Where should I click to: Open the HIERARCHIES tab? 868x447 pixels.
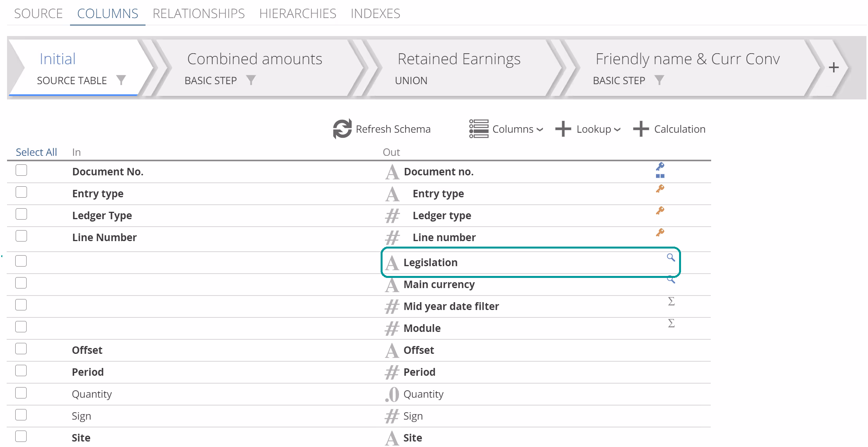tap(297, 14)
